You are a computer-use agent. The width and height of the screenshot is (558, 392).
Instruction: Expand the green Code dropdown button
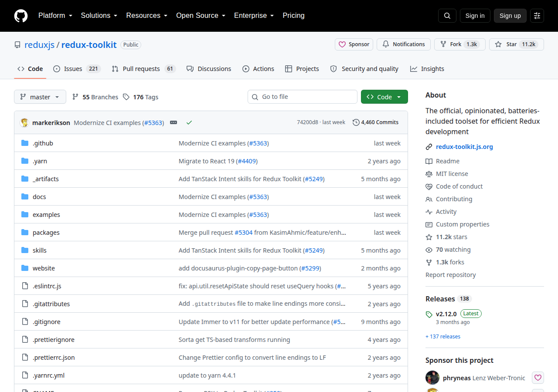[384, 97]
